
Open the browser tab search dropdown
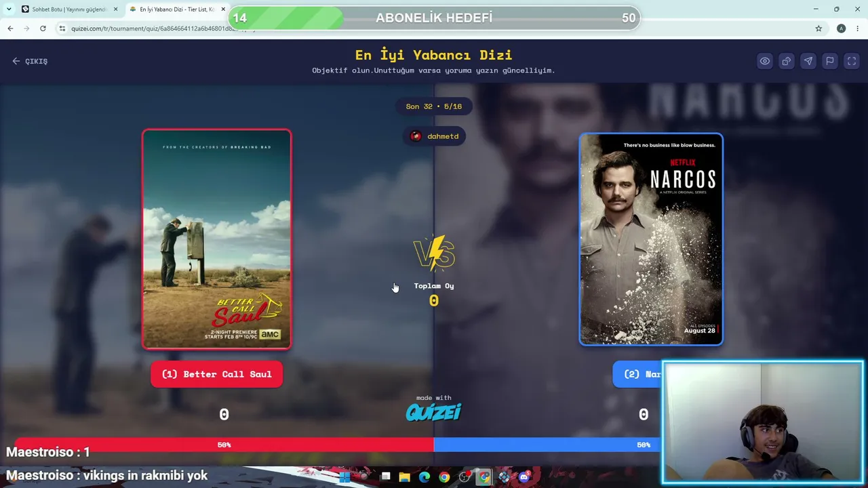pos(8,9)
